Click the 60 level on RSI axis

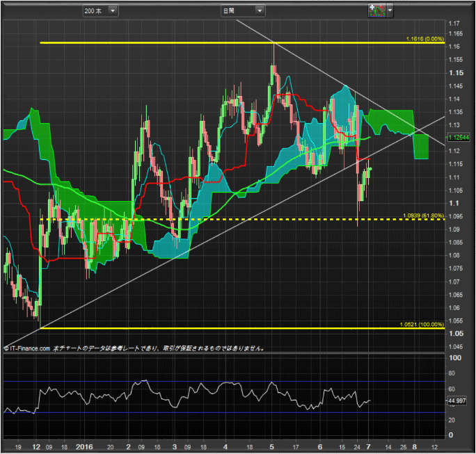[452, 389]
